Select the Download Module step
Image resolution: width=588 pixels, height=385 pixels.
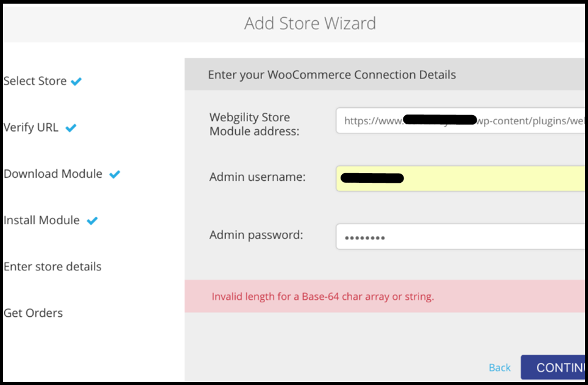(53, 174)
